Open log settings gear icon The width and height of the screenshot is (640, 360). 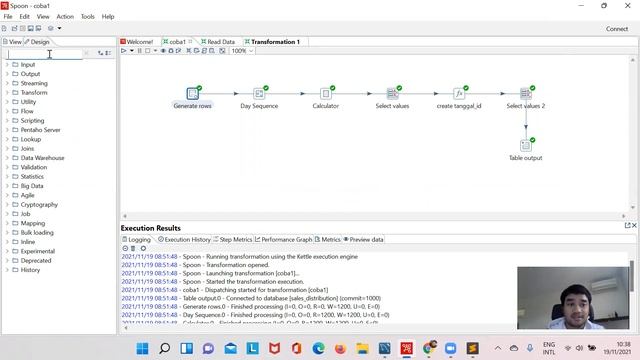(143, 248)
